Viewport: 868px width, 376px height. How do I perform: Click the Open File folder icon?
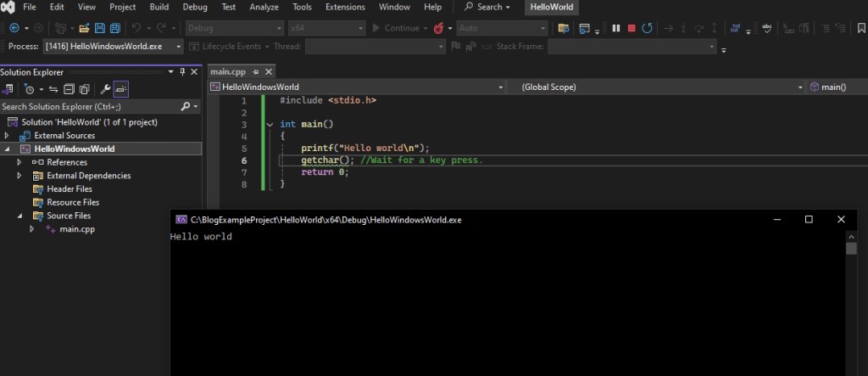(x=83, y=28)
